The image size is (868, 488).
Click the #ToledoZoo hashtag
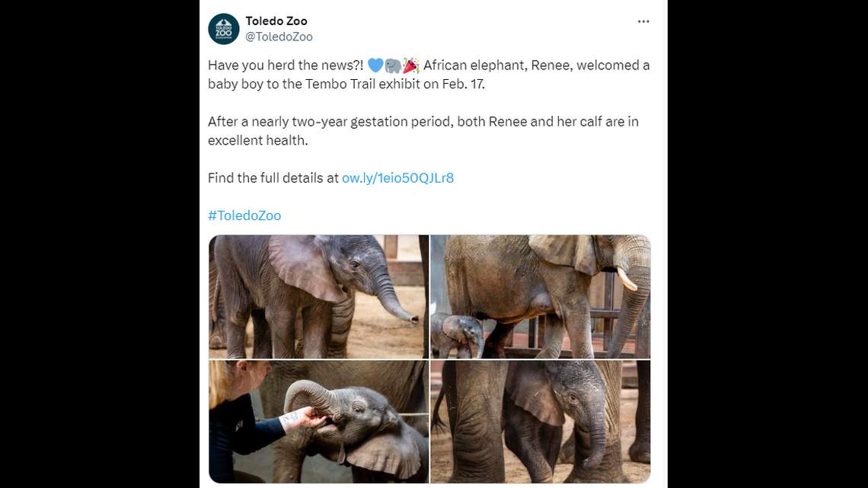[x=244, y=215]
